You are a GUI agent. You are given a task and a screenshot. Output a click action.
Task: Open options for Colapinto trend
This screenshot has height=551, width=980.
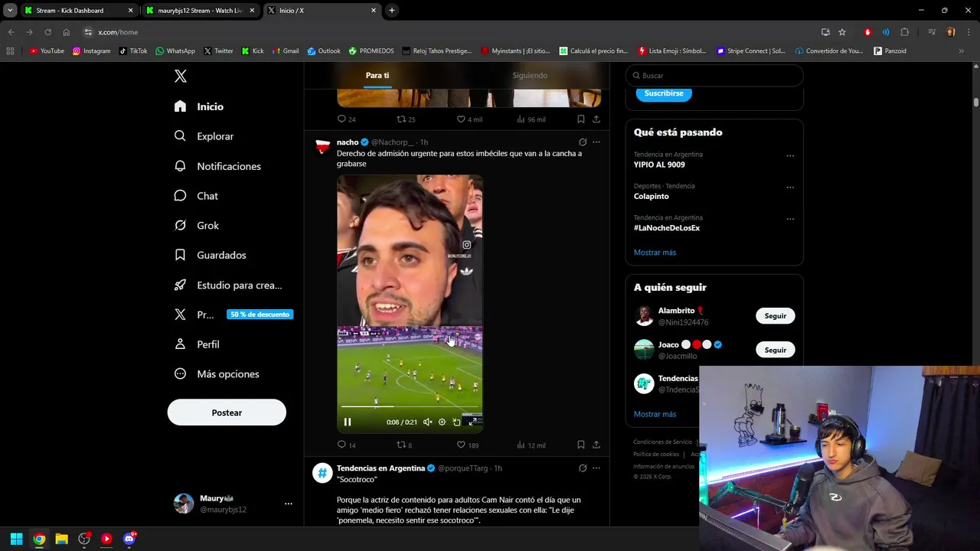pos(790,187)
